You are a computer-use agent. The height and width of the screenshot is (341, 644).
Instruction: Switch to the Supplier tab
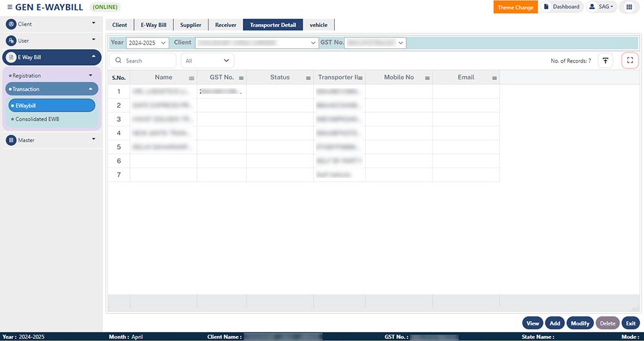click(191, 25)
